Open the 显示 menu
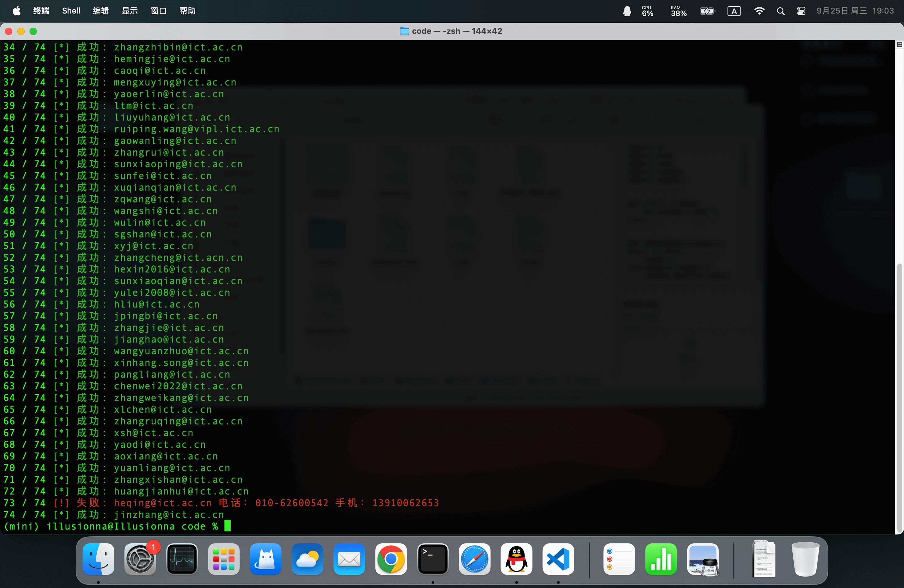 tap(129, 11)
